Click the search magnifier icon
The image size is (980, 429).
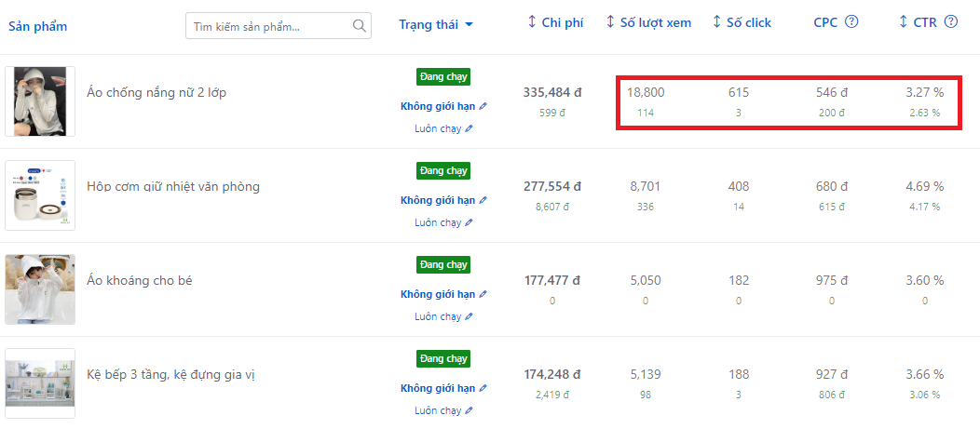(360, 26)
